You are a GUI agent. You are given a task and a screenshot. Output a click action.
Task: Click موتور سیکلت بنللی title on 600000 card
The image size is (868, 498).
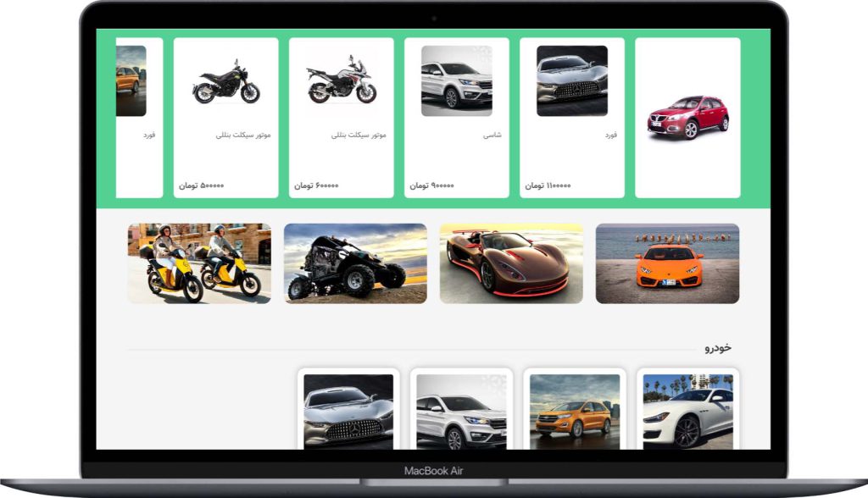click(359, 135)
